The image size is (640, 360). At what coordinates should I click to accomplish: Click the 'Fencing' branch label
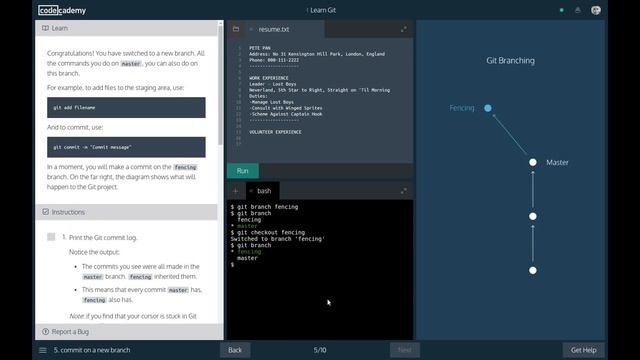462,108
